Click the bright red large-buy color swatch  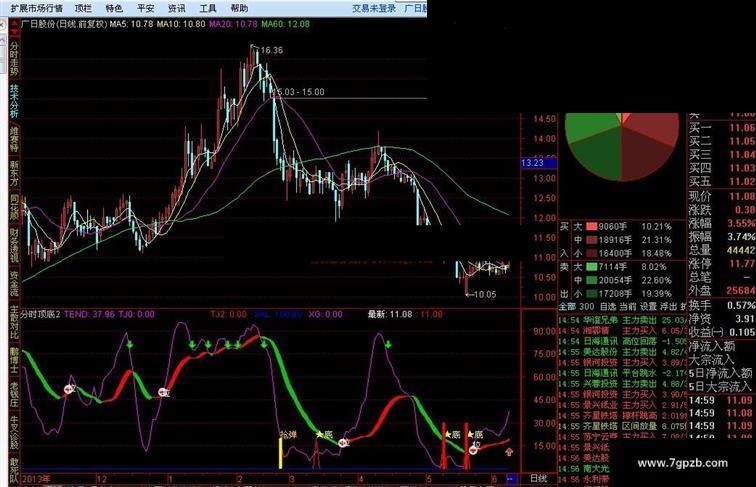click(592, 226)
